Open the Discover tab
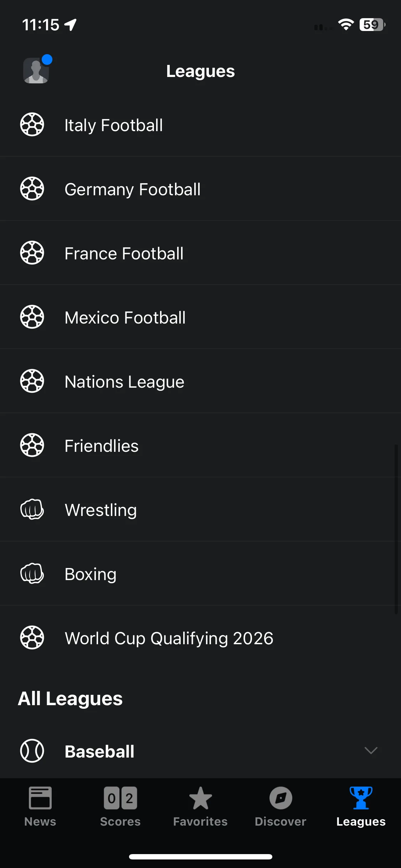401x868 pixels. pyautogui.click(x=281, y=806)
